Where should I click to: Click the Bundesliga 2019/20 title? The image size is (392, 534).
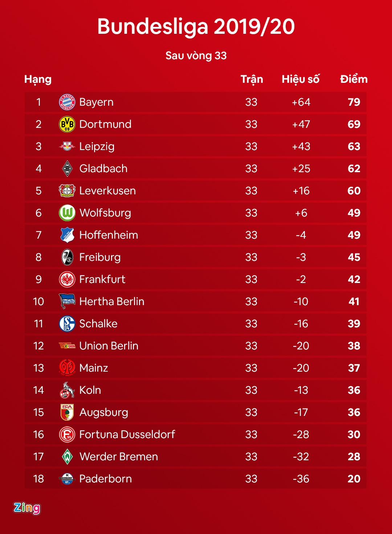(196, 27)
